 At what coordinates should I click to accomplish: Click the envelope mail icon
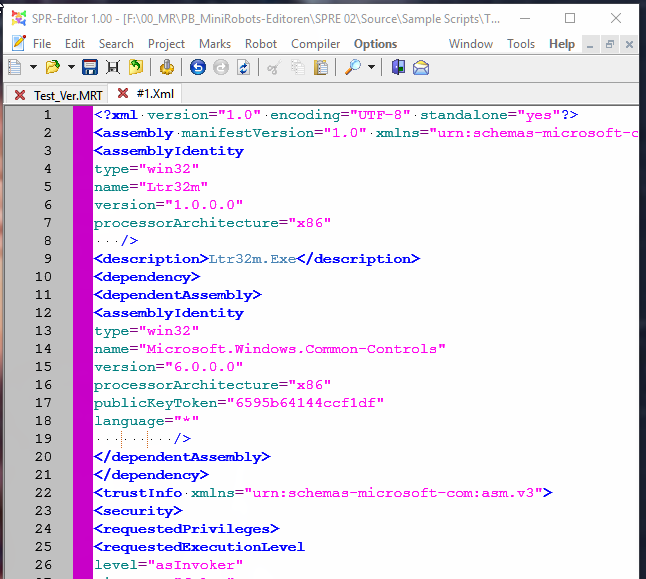(422, 67)
